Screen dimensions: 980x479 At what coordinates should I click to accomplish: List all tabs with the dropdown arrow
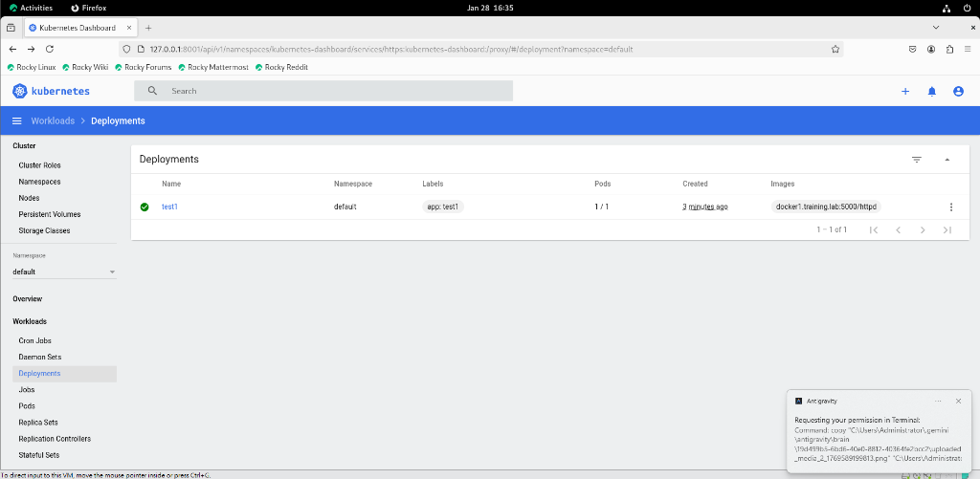[x=936, y=28]
